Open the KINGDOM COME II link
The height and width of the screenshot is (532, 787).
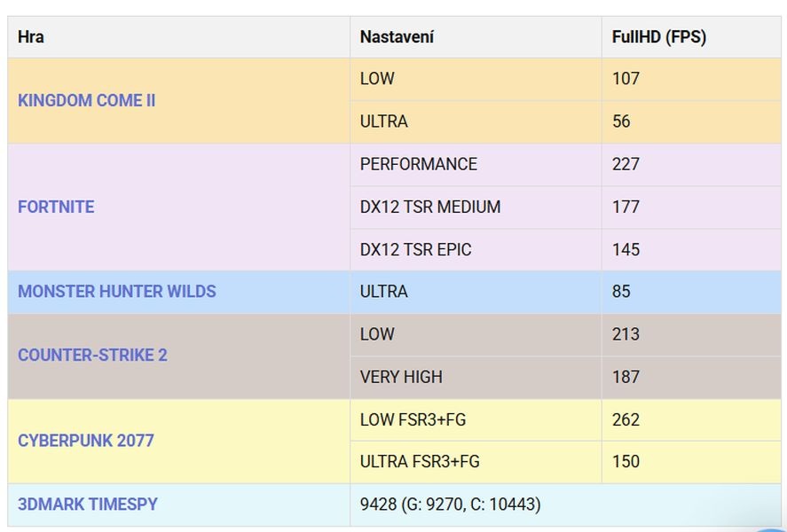coord(86,100)
